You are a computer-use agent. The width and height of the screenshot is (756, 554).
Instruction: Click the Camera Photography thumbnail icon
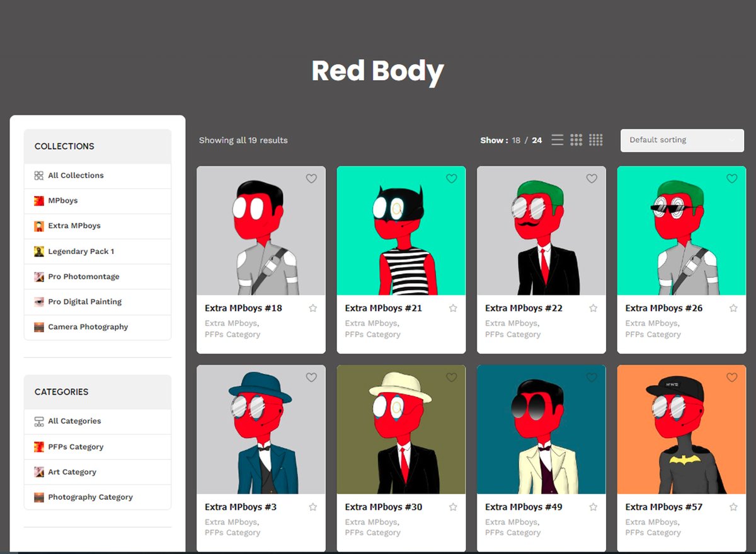[39, 327]
